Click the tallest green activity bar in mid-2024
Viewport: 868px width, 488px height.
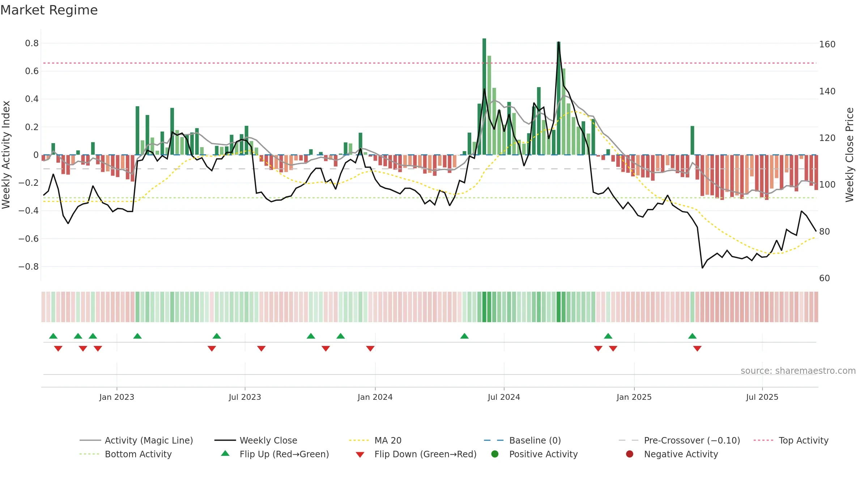tap(484, 97)
